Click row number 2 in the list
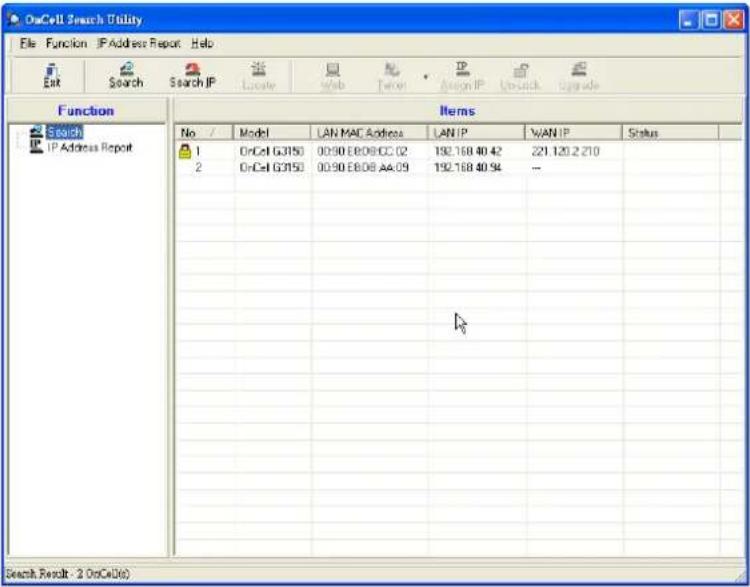The width and height of the screenshot is (750, 587). [x=198, y=168]
